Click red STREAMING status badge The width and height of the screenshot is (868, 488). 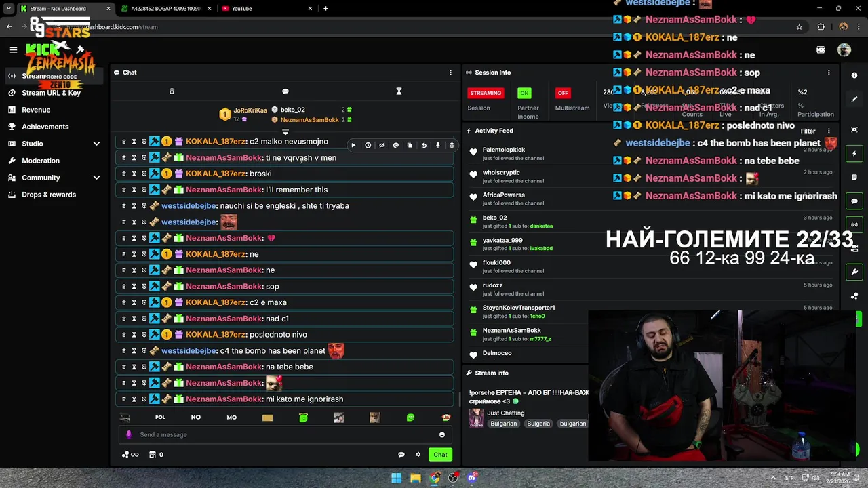(x=486, y=93)
